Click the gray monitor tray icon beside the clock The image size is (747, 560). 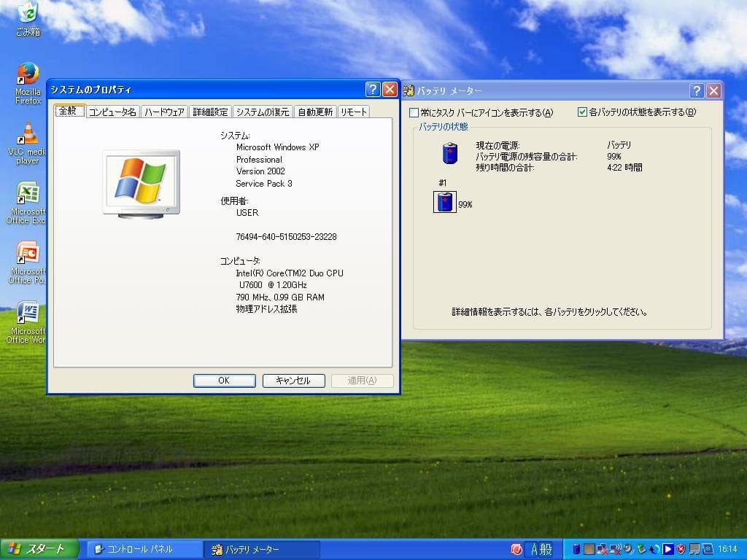click(x=694, y=549)
